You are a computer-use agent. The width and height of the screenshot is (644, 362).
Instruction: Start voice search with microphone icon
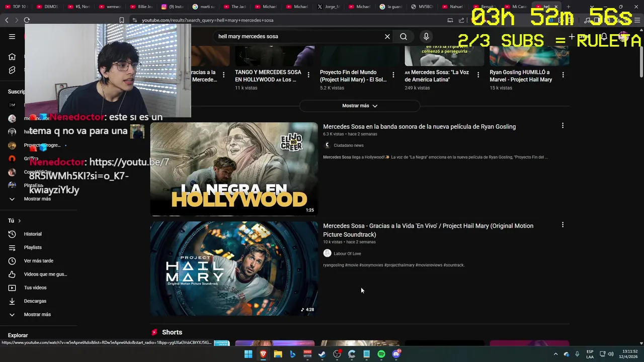coord(426,36)
